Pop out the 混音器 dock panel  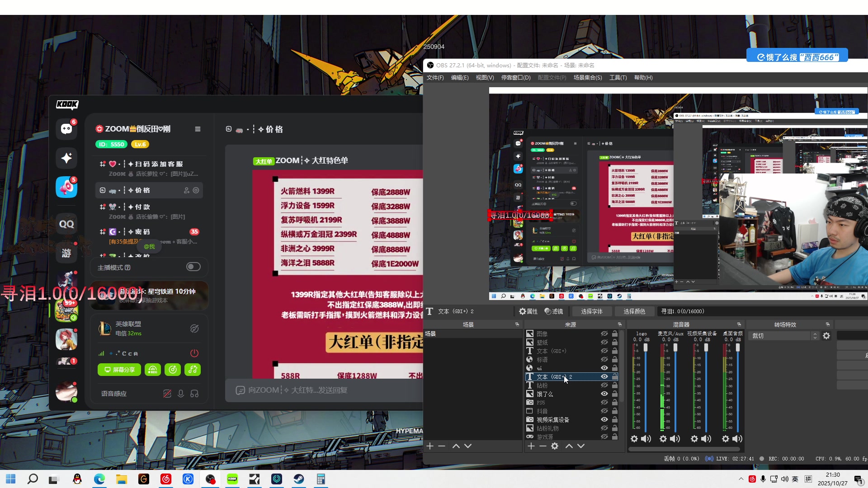(739, 324)
